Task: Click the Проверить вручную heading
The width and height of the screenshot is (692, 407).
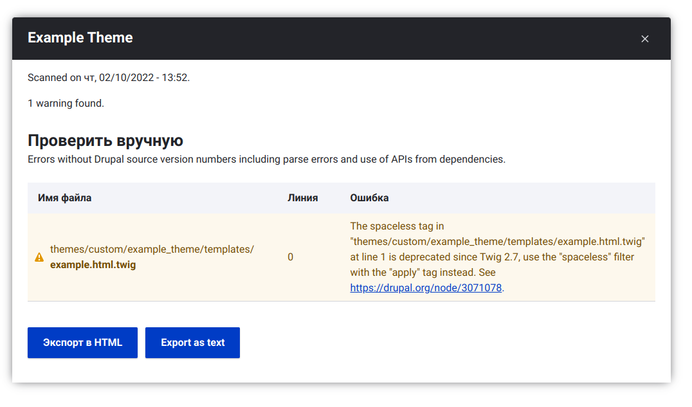Action: click(x=105, y=141)
